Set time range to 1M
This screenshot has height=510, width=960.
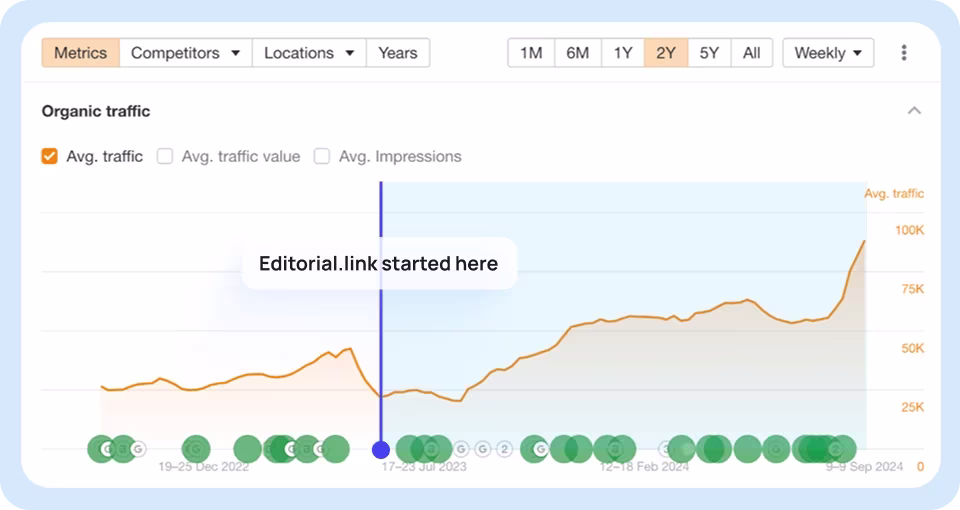[531, 53]
